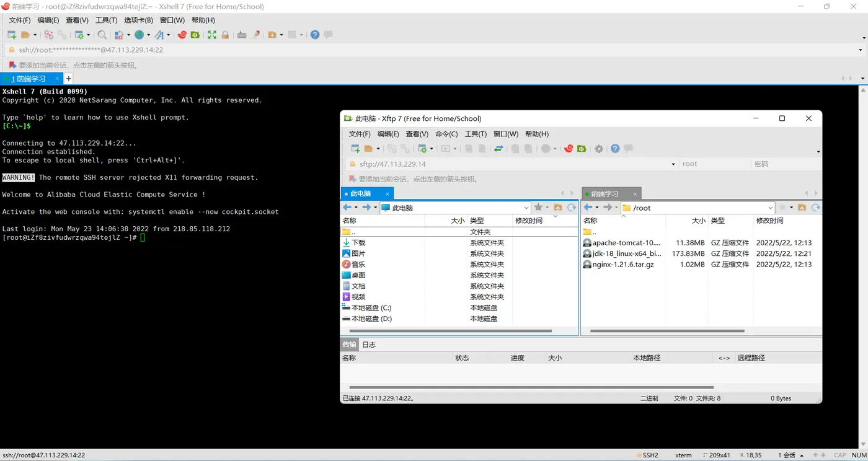Open 命令(C) menu in Xftp
This screenshot has width=868, height=461.
pyautogui.click(x=446, y=134)
